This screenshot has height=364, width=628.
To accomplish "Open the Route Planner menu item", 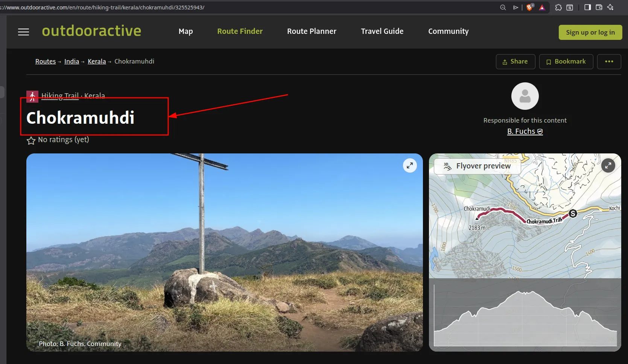I will (x=312, y=32).
